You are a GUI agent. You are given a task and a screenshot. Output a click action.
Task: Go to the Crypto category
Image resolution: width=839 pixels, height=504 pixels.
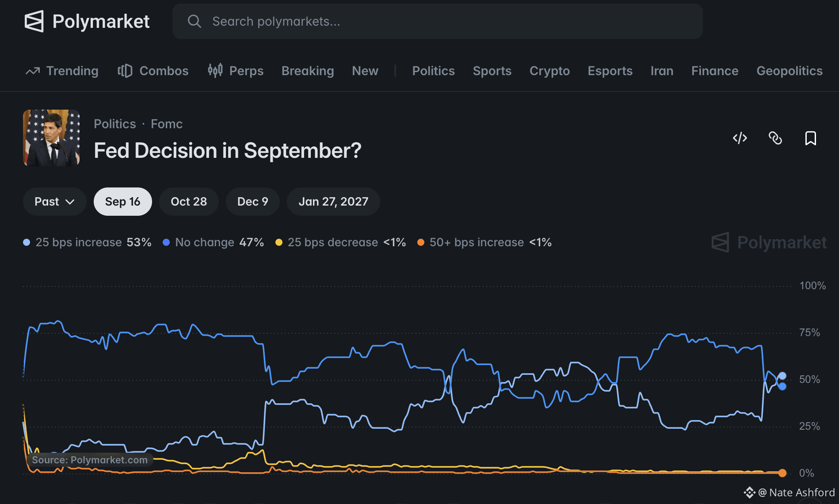point(549,71)
